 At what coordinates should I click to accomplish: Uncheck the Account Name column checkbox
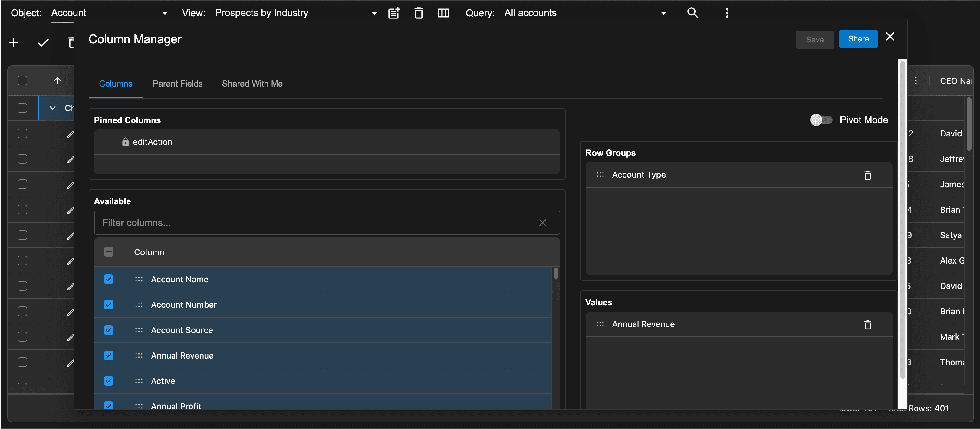(x=108, y=279)
